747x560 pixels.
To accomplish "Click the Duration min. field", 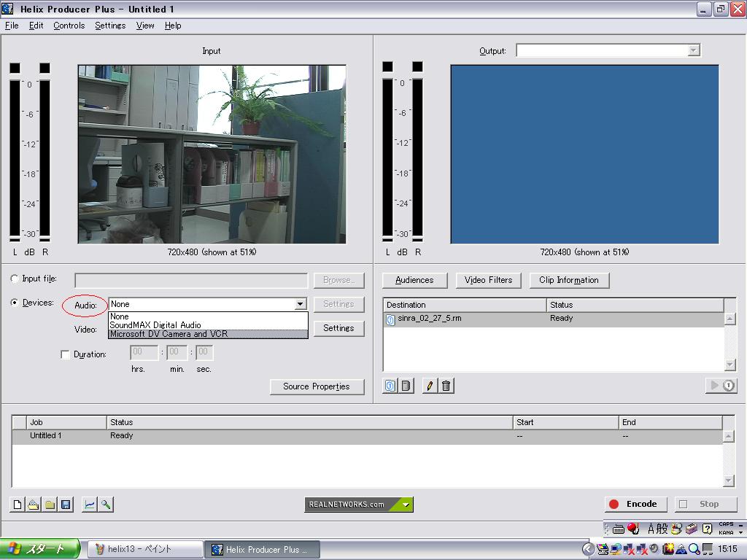I will (x=177, y=352).
